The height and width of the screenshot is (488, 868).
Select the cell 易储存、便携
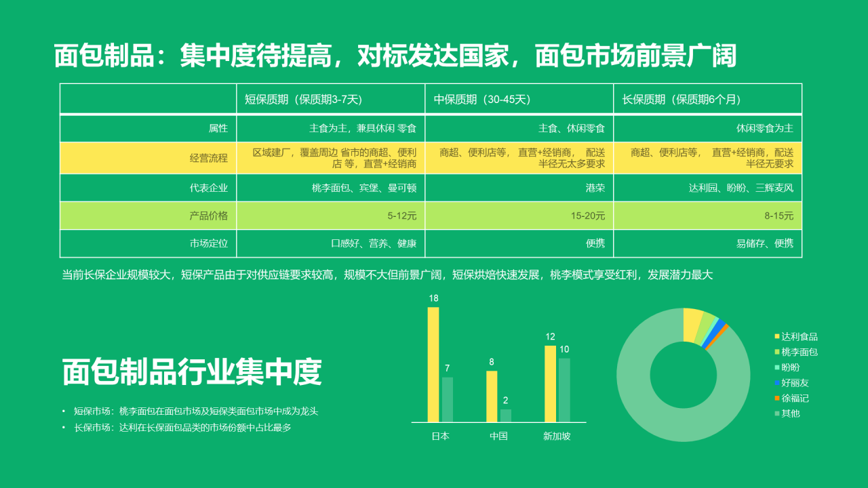coord(708,243)
